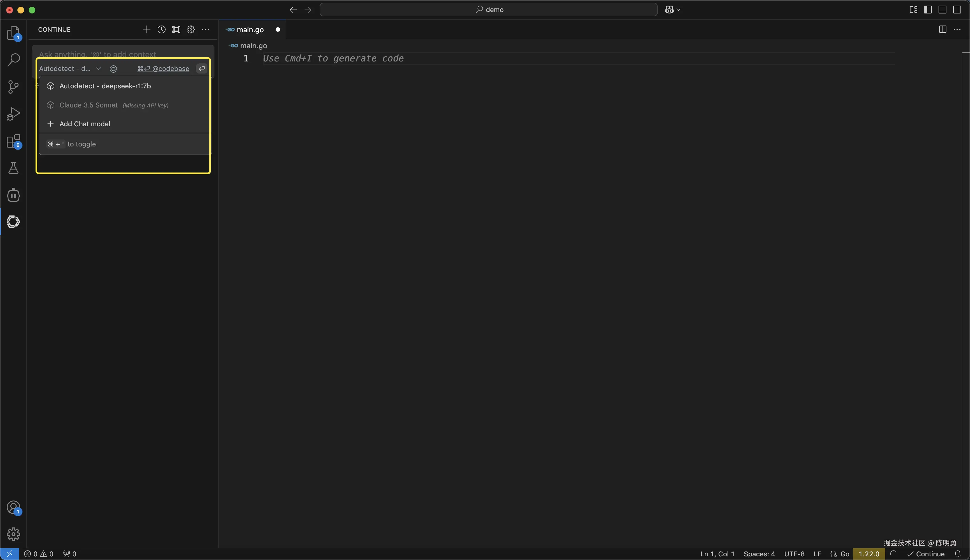Click the @codebase link
This screenshot has height=560, width=970.
(170, 69)
